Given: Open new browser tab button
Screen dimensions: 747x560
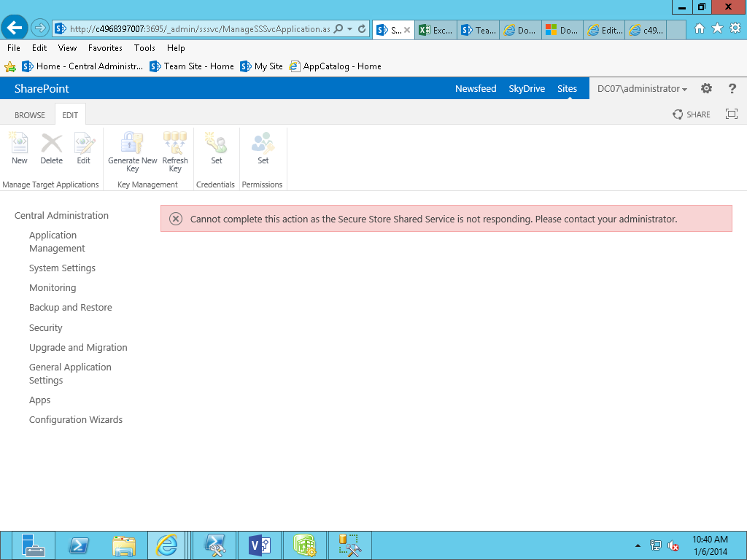Looking at the screenshot, I should coord(676,30).
